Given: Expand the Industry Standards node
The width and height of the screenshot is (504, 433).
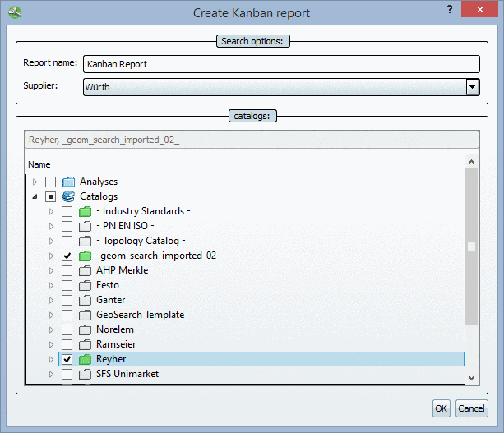Looking at the screenshot, I should click(x=51, y=211).
